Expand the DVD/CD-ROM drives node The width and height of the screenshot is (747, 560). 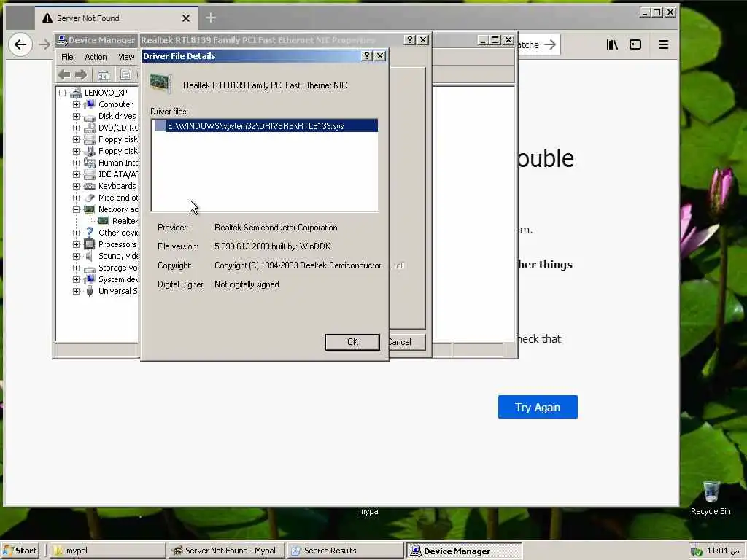76,128
